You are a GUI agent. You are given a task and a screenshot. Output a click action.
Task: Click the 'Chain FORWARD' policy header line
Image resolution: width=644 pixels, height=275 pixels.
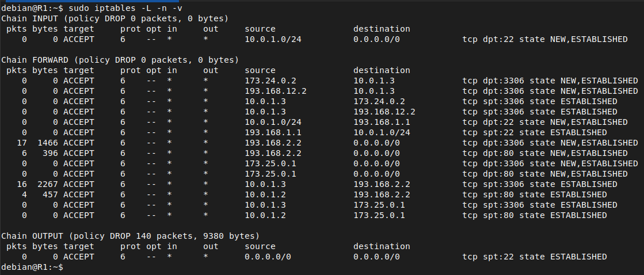pyautogui.click(x=120, y=60)
